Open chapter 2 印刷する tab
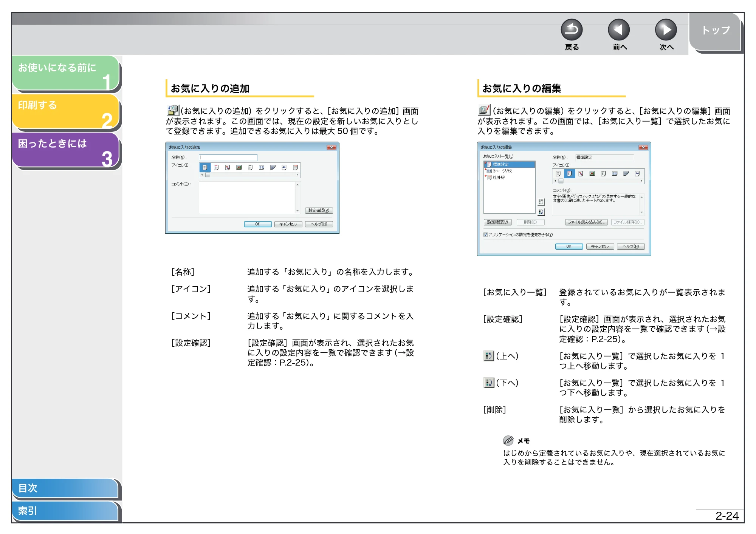Viewport: 756px width, 534px height. click(66, 111)
